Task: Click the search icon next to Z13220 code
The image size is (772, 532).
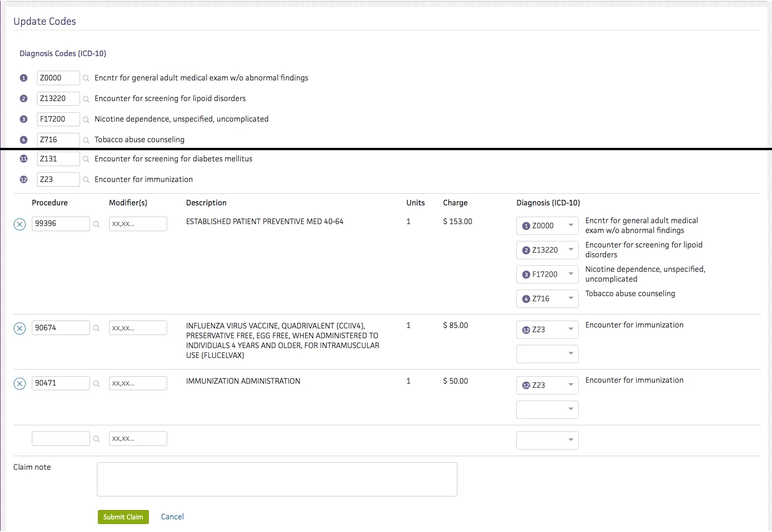Action: coord(86,99)
